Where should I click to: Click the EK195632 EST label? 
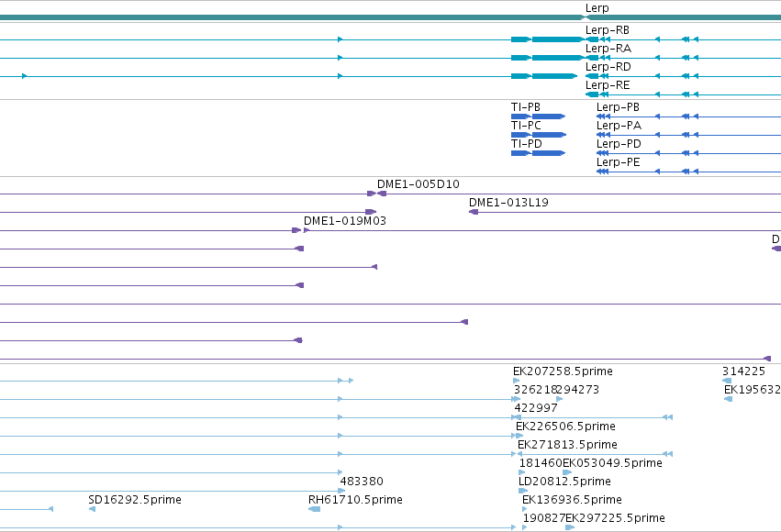(753, 390)
